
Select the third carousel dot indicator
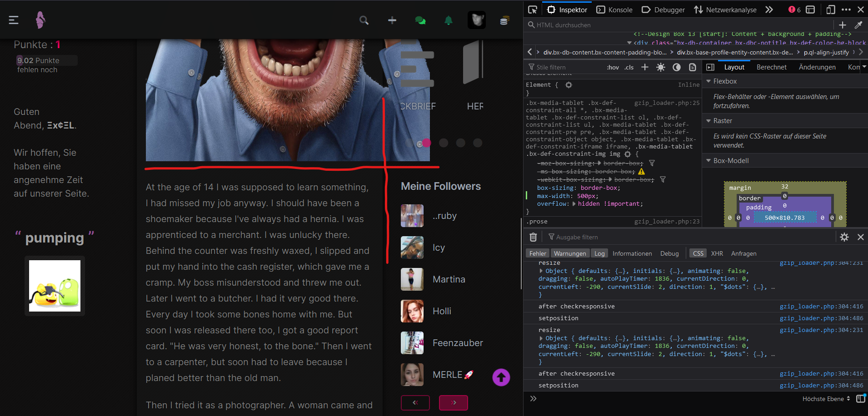pyautogui.click(x=444, y=143)
